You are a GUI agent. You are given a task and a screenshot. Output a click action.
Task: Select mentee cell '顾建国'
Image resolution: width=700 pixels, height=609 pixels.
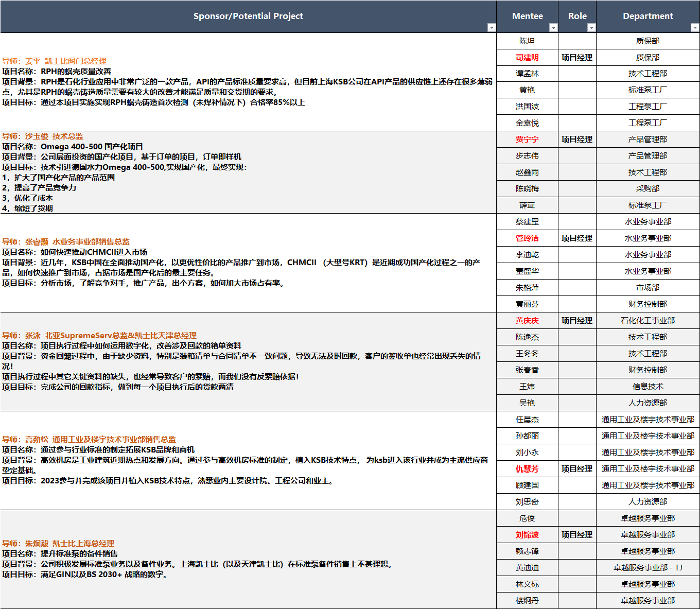tap(527, 485)
